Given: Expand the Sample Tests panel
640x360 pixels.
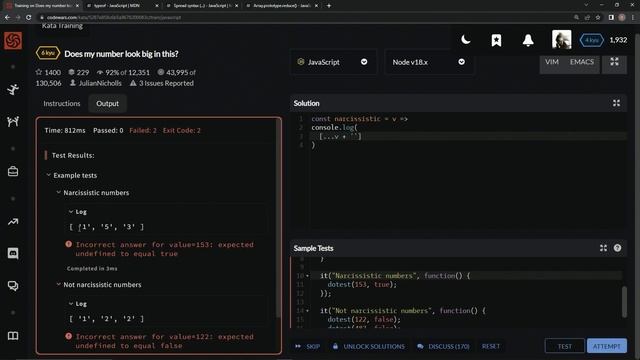Looking at the screenshot, I should pos(603,248).
